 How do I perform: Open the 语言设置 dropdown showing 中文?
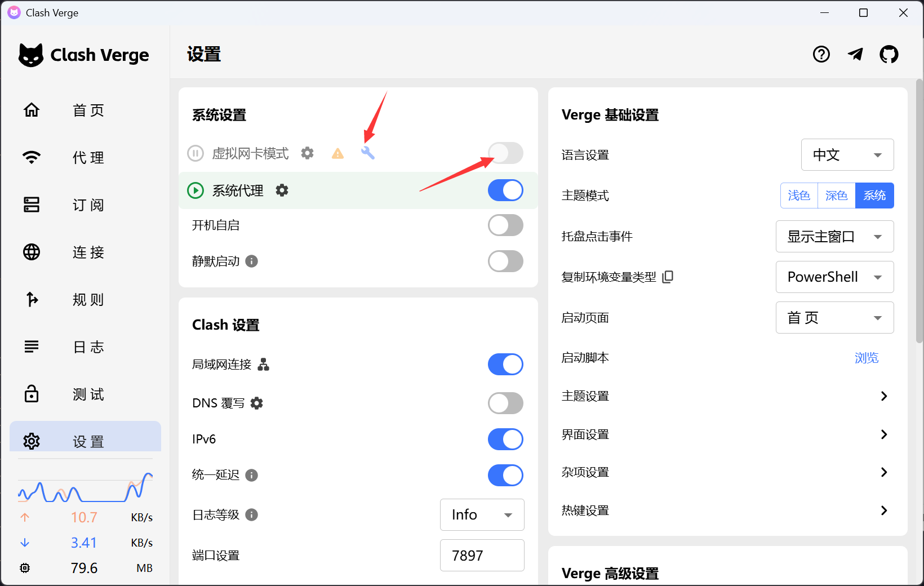pyautogui.click(x=847, y=155)
